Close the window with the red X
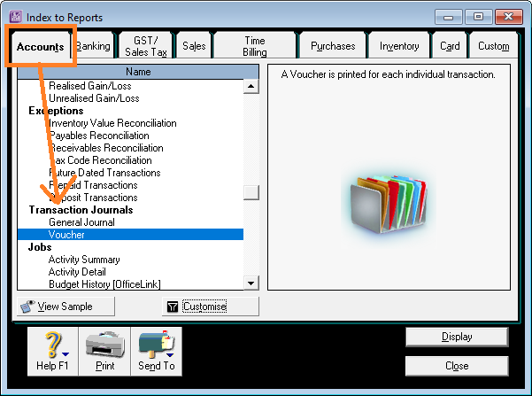The height and width of the screenshot is (396, 532). pos(508,17)
